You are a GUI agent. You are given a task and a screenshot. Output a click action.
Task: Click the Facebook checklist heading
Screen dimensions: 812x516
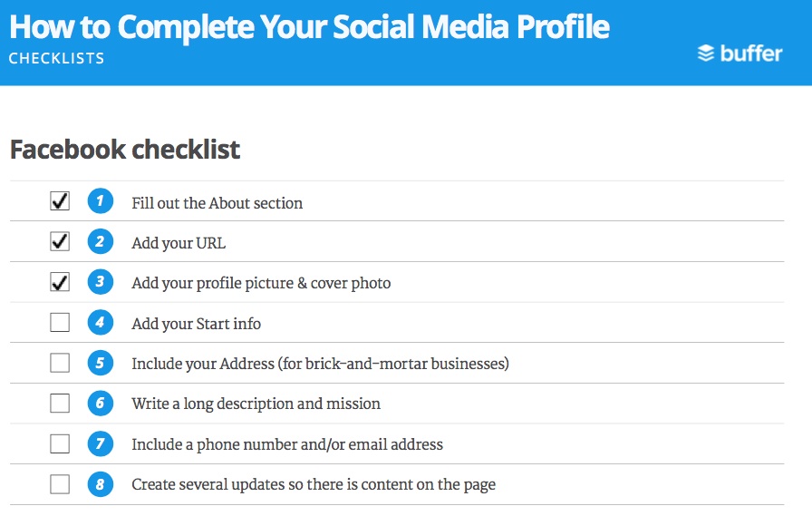(x=125, y=150)
